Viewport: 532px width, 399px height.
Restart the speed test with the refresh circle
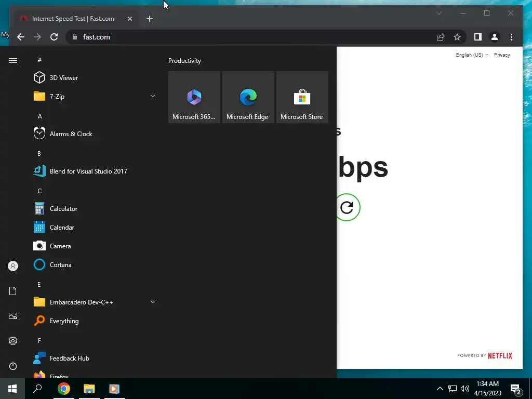pyautogui.click(x=347, y=207)
